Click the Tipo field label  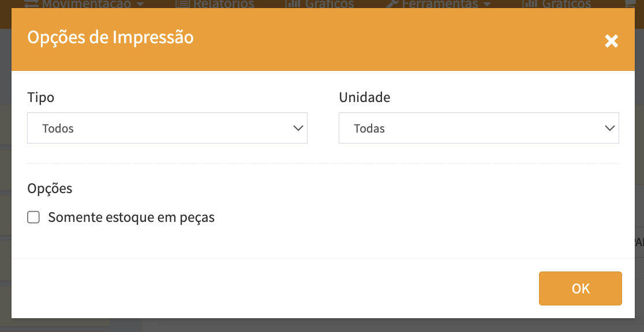[x=41, y=97]
